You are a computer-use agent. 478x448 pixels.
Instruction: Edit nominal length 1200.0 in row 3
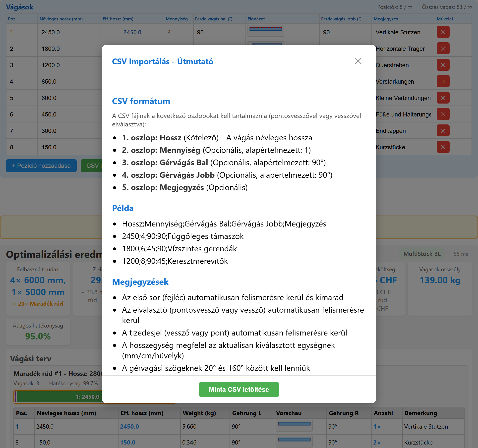point(69,65)
